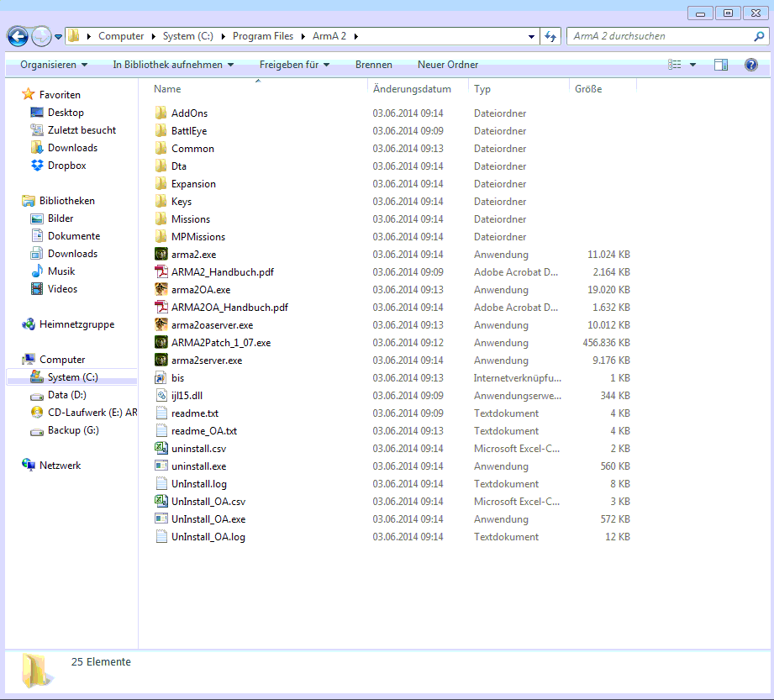The height and width of the screenshot is (700, 774).
Task: Open Help with the question mark icon
Action: point(750,65)
